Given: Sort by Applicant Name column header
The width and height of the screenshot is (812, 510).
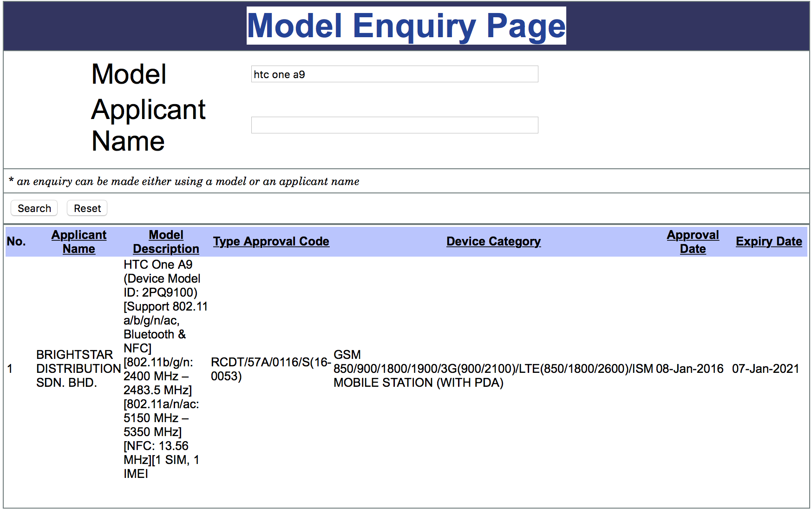Looking at the screenshot, I should point(79,242).
